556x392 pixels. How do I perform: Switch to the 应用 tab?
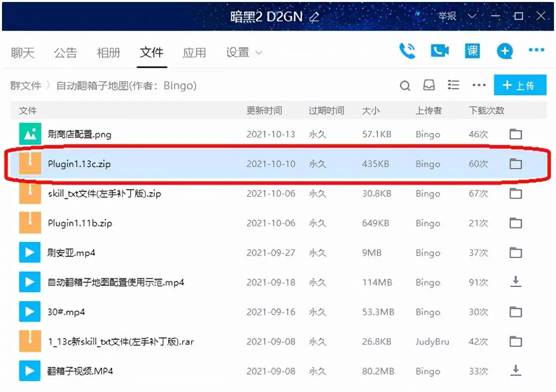click(x=195, y=52)
